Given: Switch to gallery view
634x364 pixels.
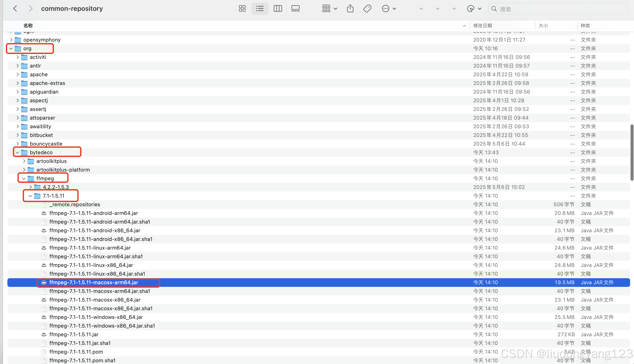Looking at the screenshot, I should coord(295,9).
